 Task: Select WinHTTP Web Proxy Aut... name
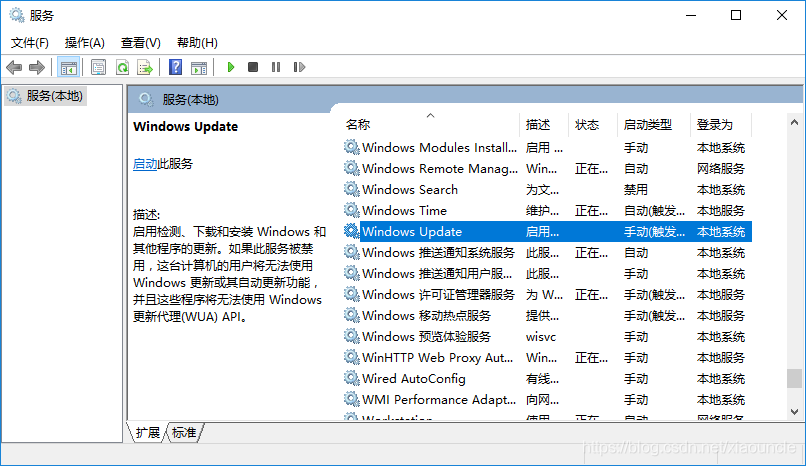(x=437, y=358)
